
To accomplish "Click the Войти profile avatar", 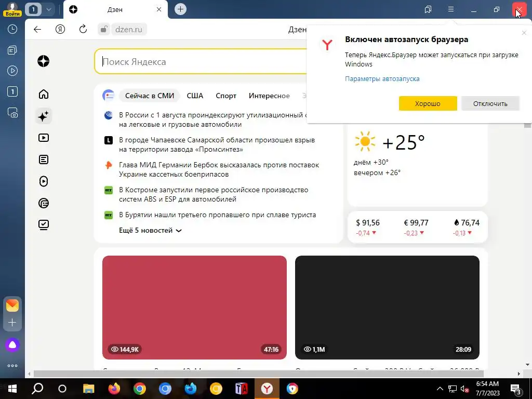I will (12, 9).
